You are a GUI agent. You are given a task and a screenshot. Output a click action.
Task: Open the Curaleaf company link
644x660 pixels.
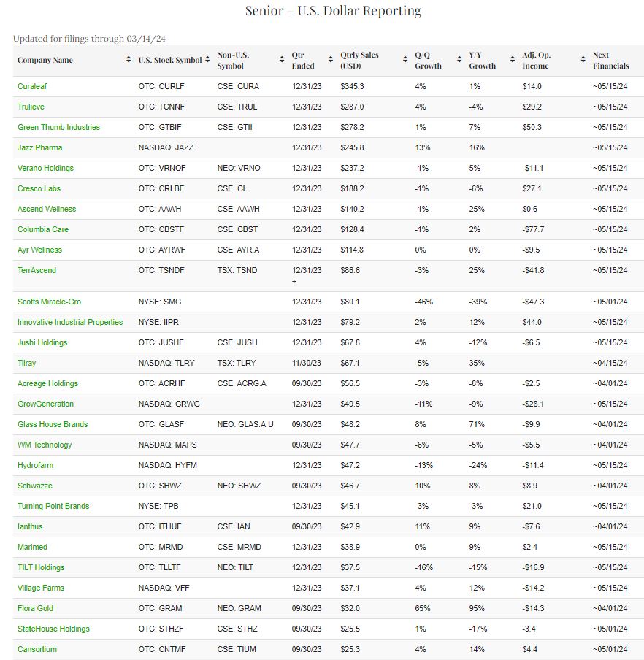click(x=32, y=86)
